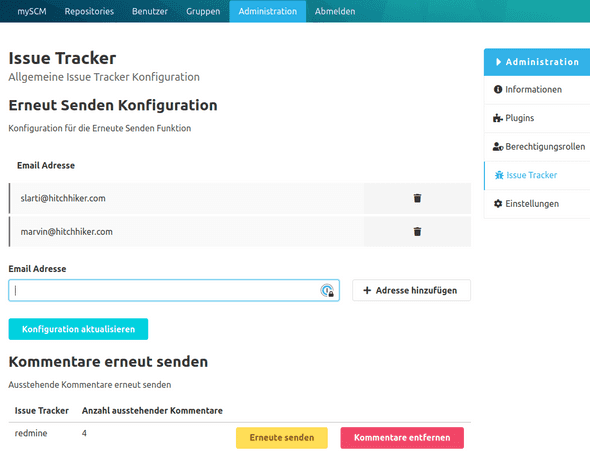Open the mySCM home tab

pyautogui.click(x=32, y=11)
